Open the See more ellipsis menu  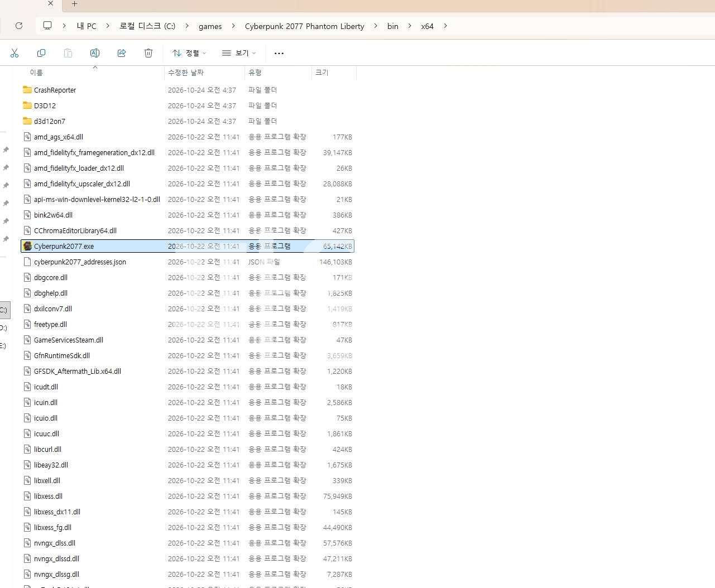coord(279,54)
